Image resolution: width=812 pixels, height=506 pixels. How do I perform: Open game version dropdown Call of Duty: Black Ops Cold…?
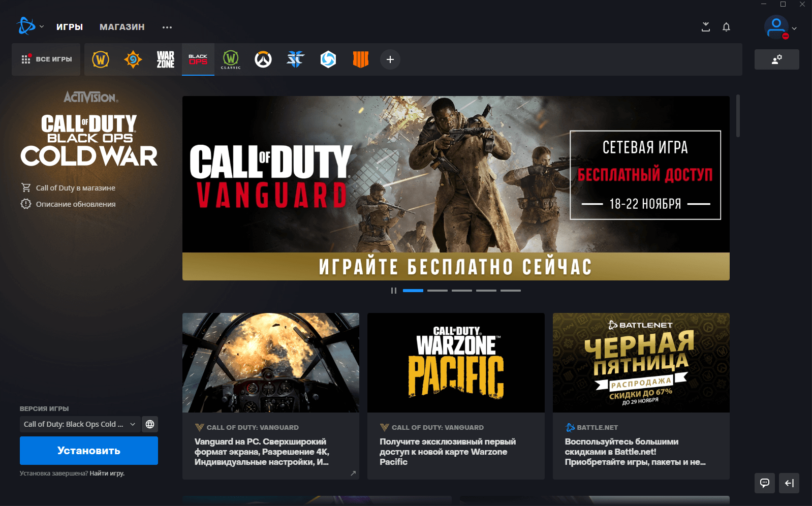coord(80,424)
